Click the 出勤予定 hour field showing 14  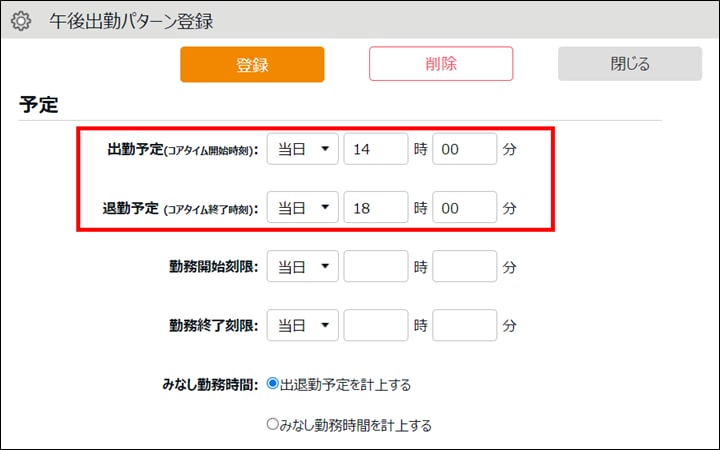tap(375, 150)
